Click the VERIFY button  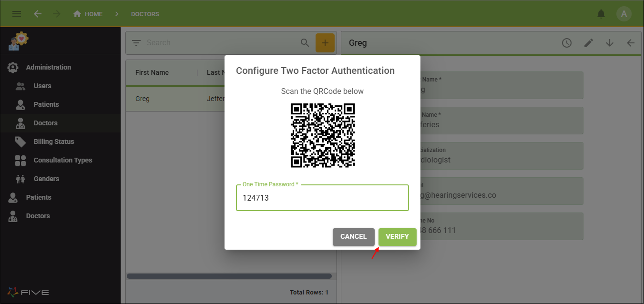pyautogui.click(x=397, y=237)
